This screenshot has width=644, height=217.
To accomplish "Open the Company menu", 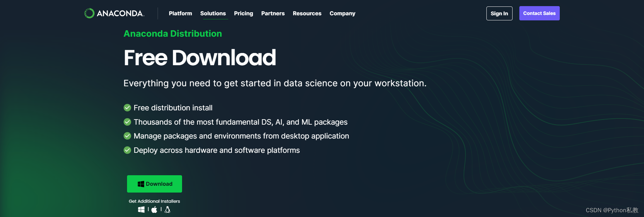I will (x=342, y=13).
